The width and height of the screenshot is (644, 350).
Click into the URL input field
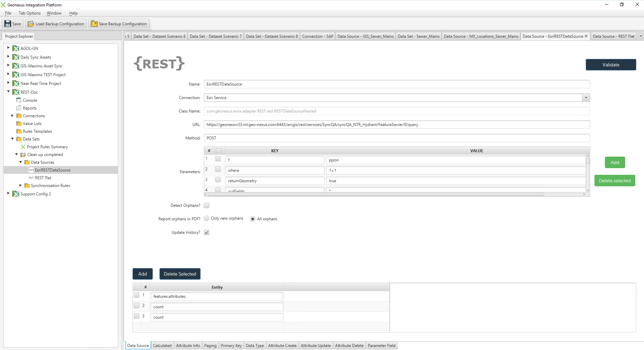point(397,125)
